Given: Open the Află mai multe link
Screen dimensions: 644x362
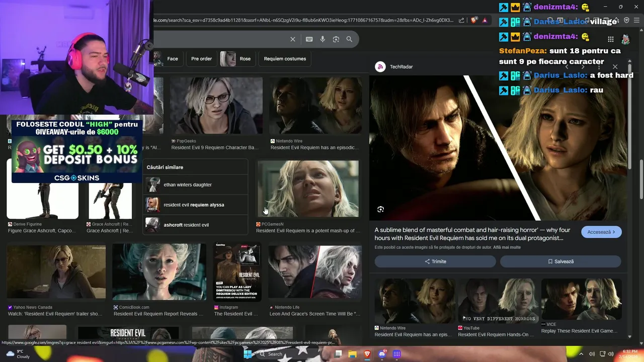Looking at the screenshot, I should click(507, 247).
